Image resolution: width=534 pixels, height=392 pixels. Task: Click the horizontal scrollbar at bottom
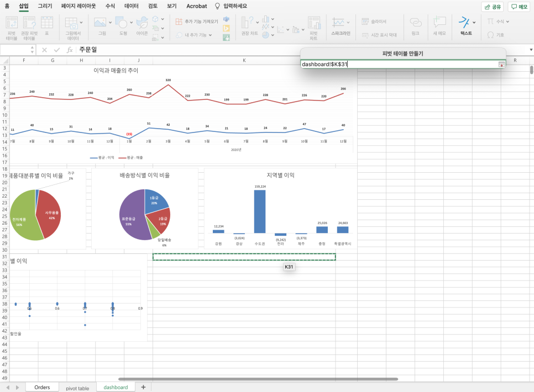click(258, 379)
